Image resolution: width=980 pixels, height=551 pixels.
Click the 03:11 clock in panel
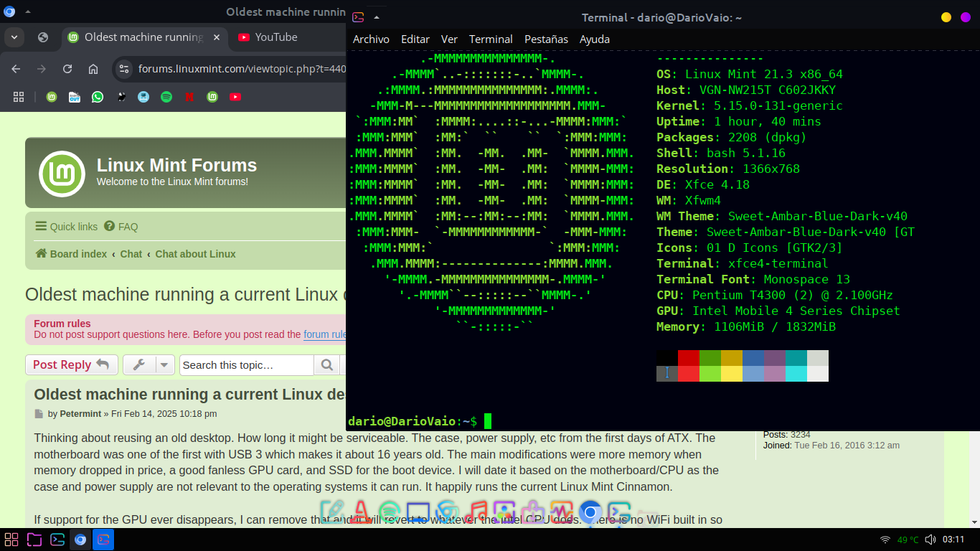953,540
